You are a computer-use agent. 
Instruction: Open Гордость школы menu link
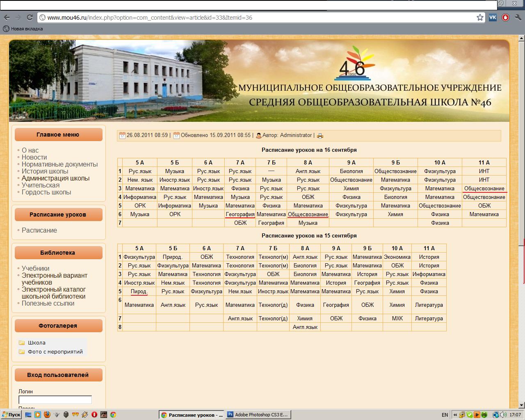click(46, 192)
